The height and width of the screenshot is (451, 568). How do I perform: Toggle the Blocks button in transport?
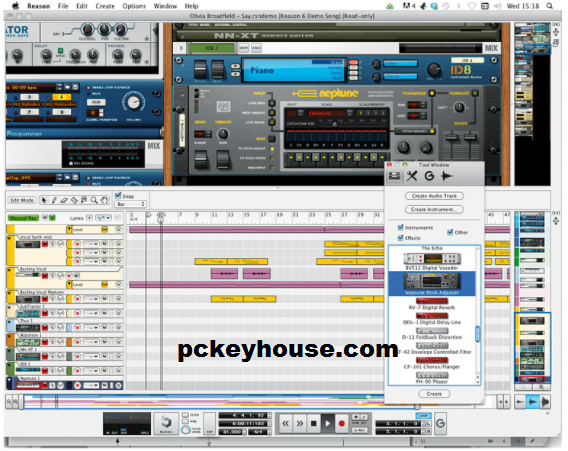[166, 423]
